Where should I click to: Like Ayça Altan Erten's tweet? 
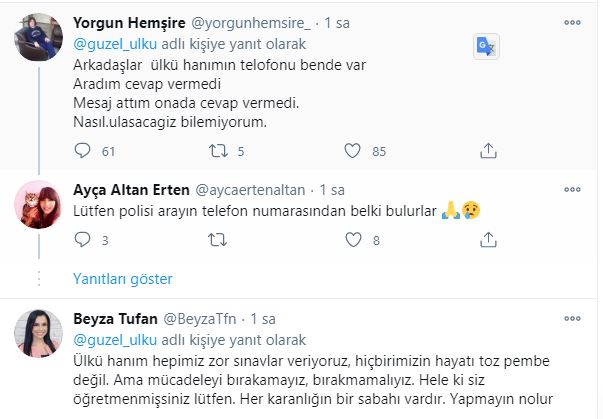352,241
